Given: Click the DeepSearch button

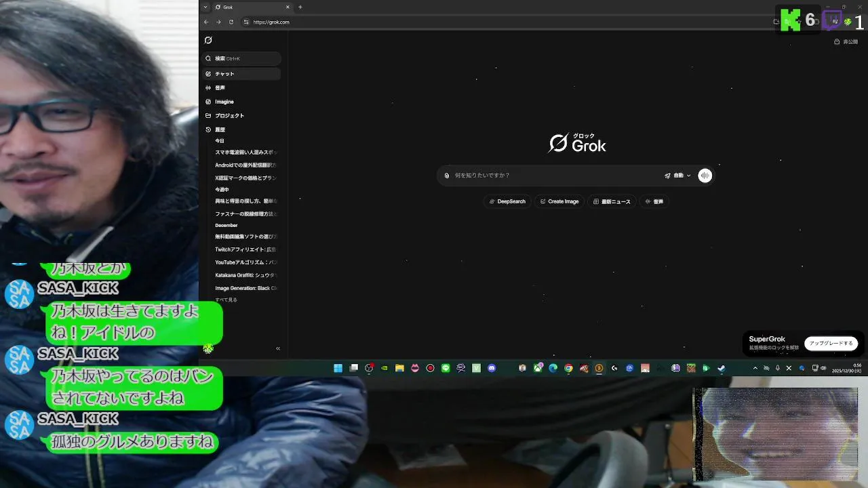Looking at the screenshot, I should coord(508,201).
